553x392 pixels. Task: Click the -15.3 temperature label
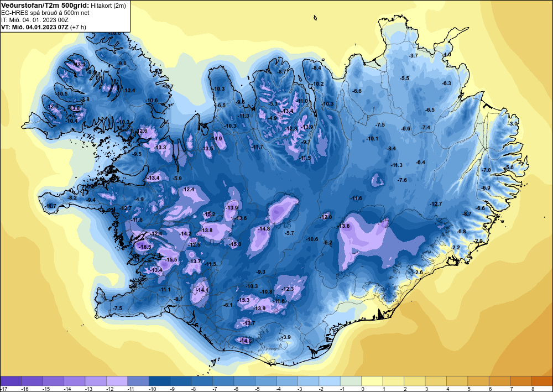(243, 300)
